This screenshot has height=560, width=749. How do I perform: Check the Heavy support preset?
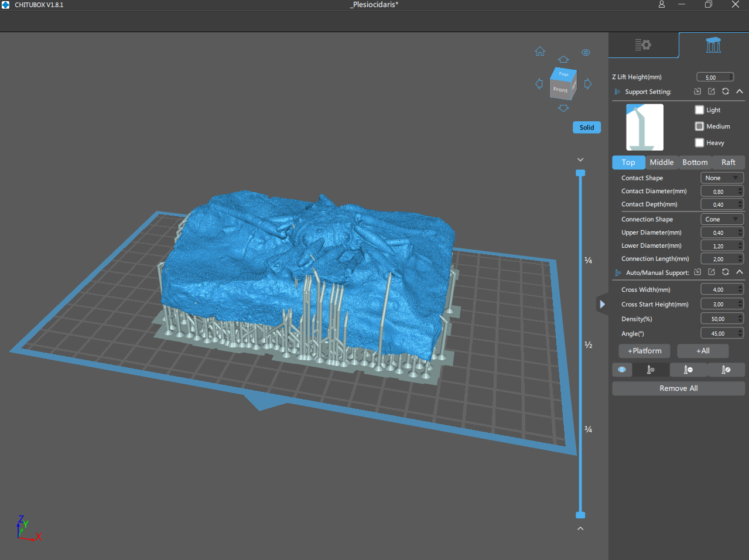(699, 143)
